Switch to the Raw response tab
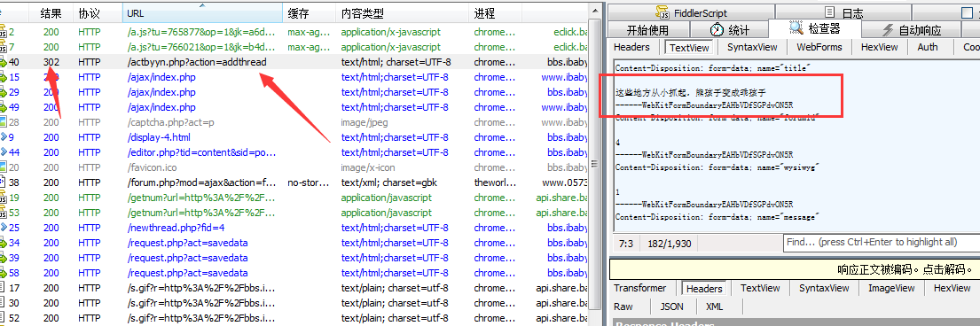The image size is (980, 326). click(623, 307)
